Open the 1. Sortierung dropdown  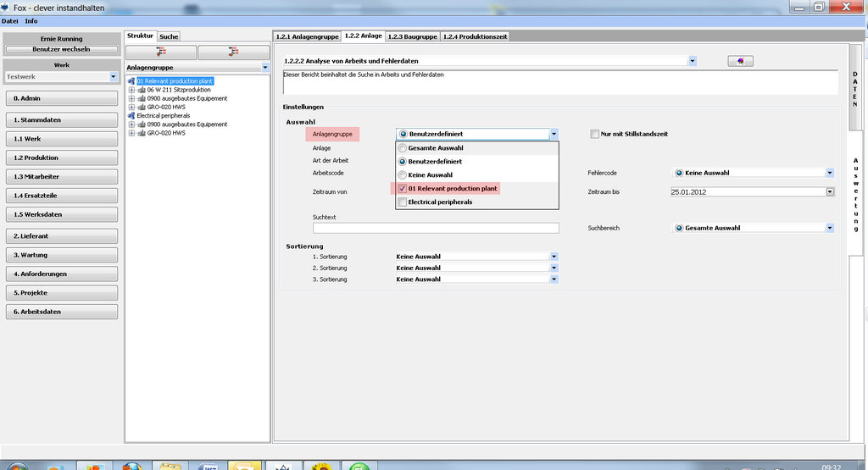click(553, 257)
